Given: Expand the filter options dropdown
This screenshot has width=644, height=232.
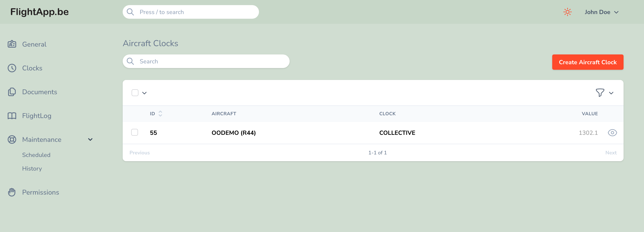Looking at the screenshot, I should (x=612, y=93).
